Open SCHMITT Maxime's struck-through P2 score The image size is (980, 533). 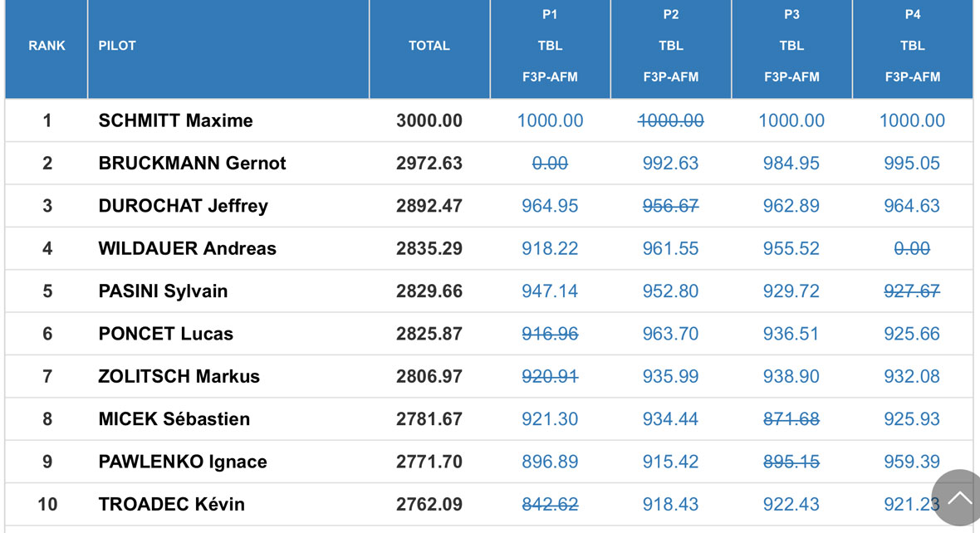[670, 120]
